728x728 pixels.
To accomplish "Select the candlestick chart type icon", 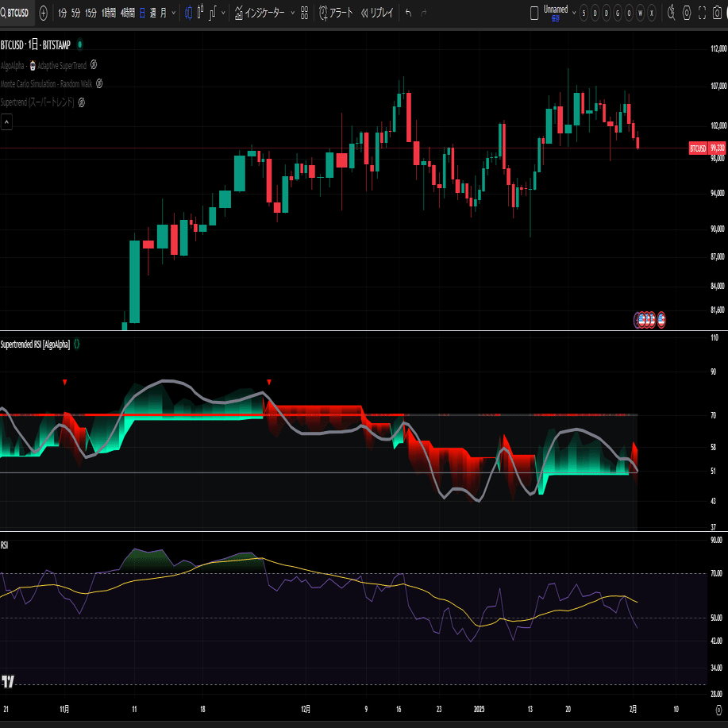I will click(x=188, y=13).
